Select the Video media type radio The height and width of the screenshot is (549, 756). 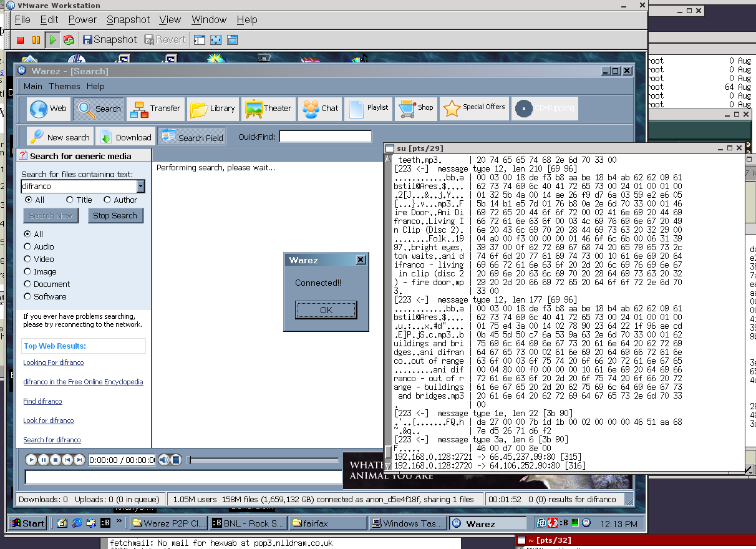(x=27, y=259)
